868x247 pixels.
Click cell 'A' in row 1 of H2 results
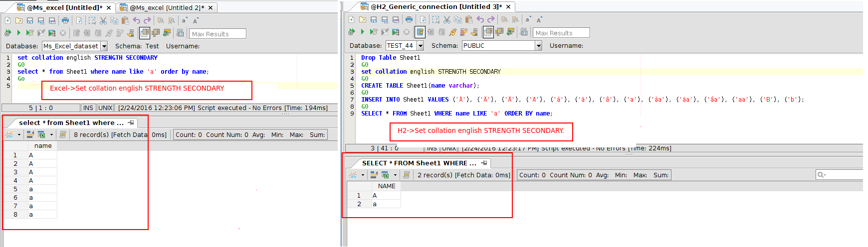pos(386,195)
